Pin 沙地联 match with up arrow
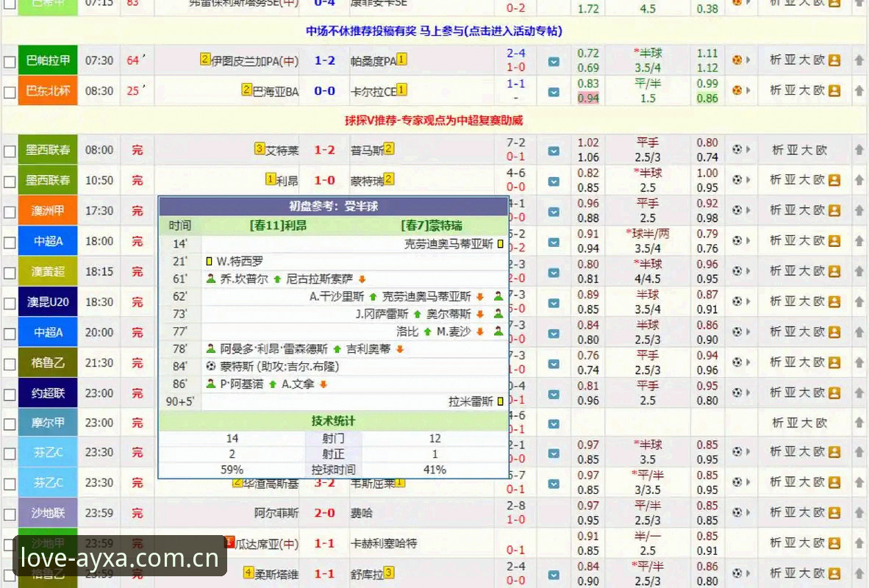This screenshot has width=869, height=588. 859,512
